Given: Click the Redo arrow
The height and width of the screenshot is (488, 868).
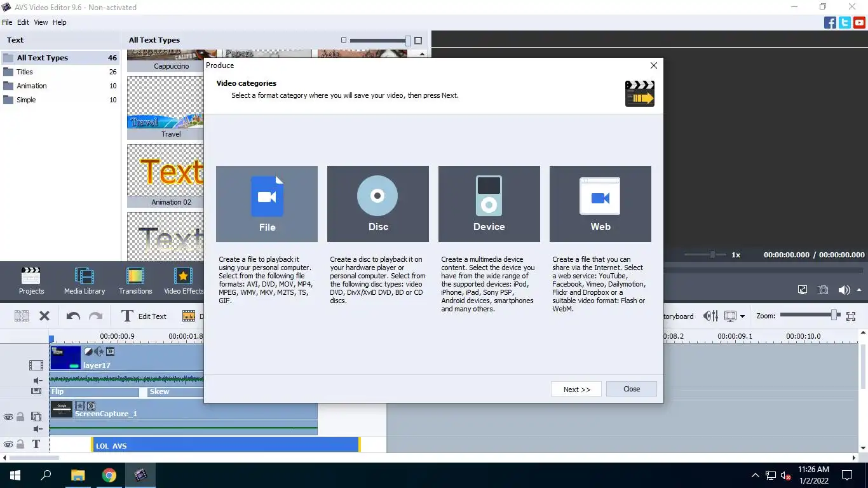Looking at the screenshot, I should 95,316.
